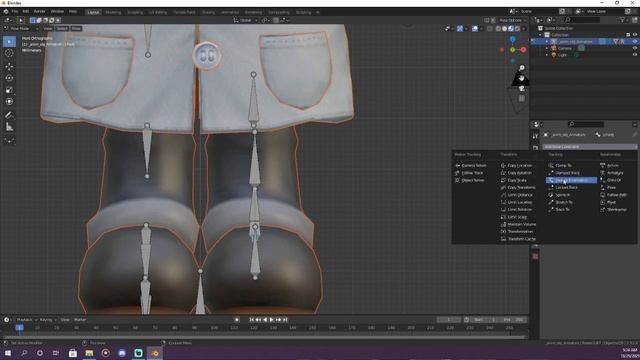Choose Stretch To constraint
Image resolution: width=640 pixels, height=360 pixels.
click(561, 202)
